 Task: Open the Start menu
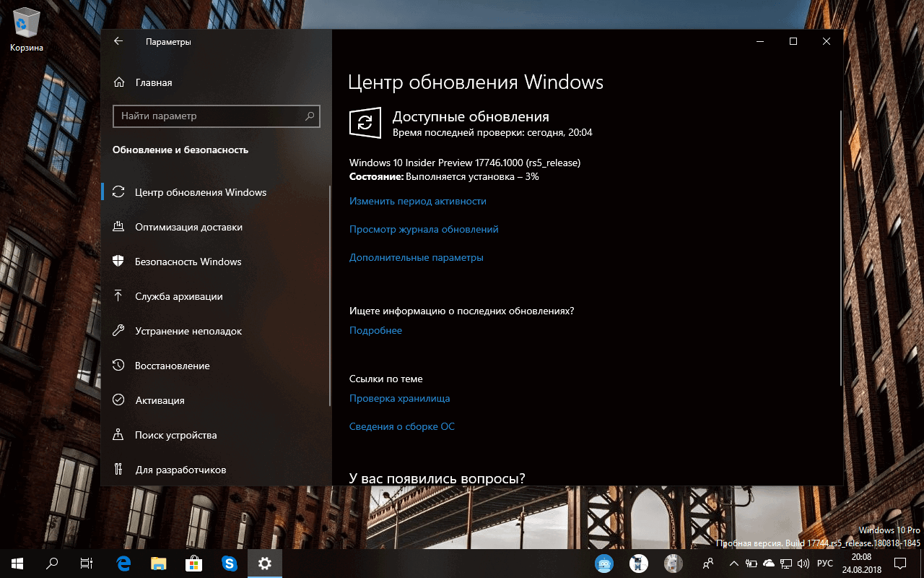(x=15, y=564)
